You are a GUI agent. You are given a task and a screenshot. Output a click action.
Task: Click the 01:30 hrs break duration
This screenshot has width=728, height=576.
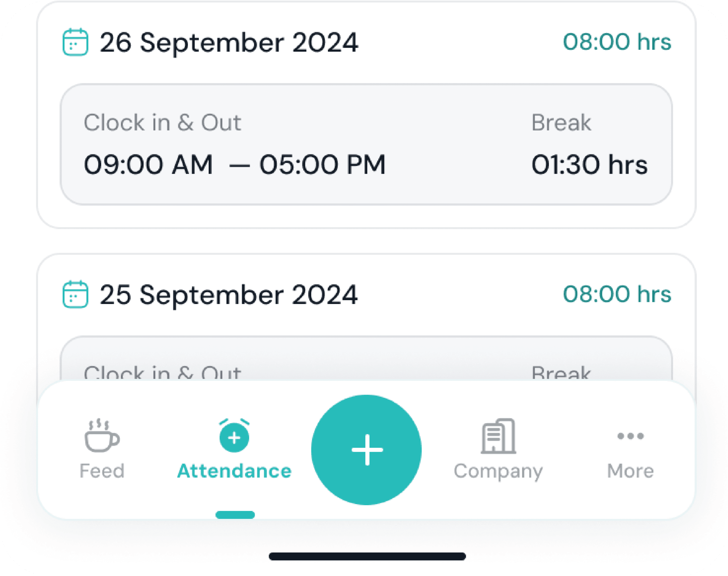(589, 165)
